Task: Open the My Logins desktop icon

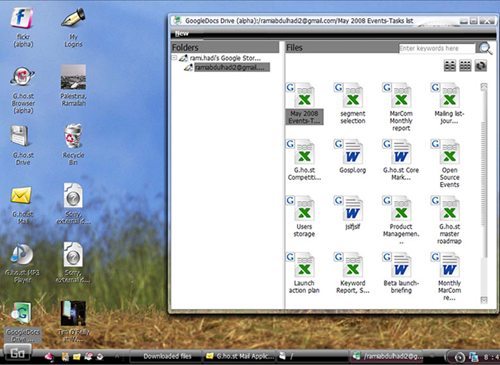Action: [x=73, y=27]
